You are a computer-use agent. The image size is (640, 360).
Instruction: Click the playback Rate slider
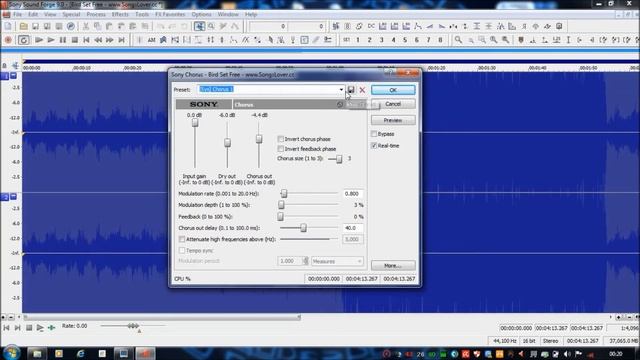coord(133,326)
